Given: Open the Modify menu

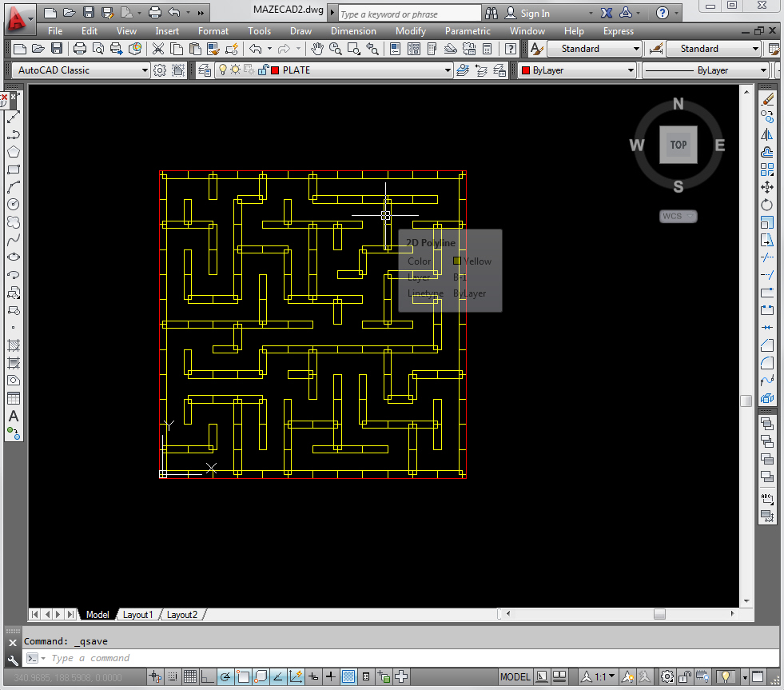Looking at the screenshot, I should [x=411, y=31].
